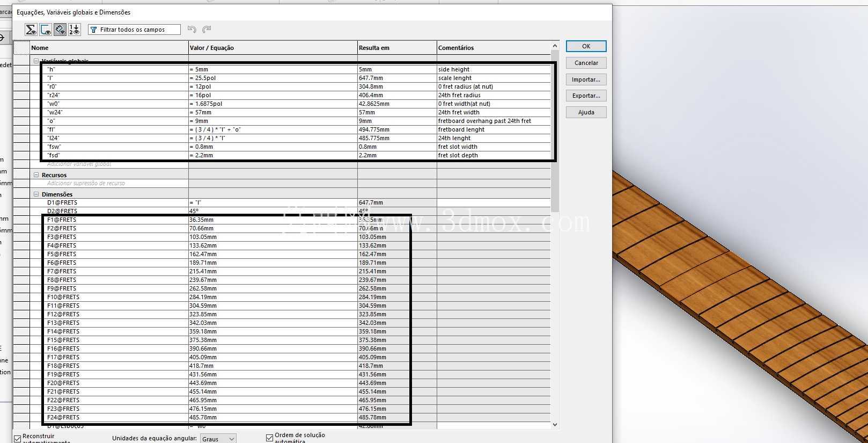Select the D2@FRETS dimension row

(x=290, y=211)
